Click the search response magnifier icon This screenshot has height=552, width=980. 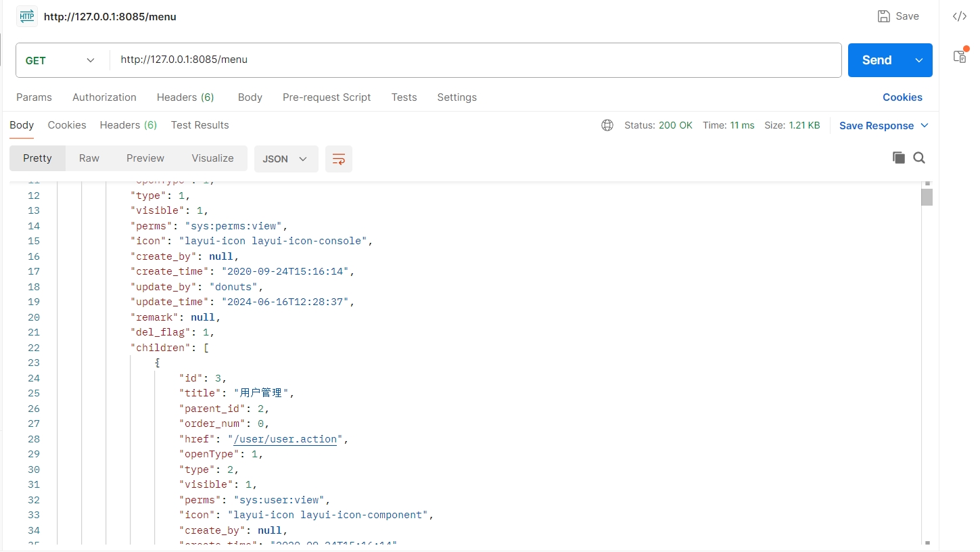(919, 158)
